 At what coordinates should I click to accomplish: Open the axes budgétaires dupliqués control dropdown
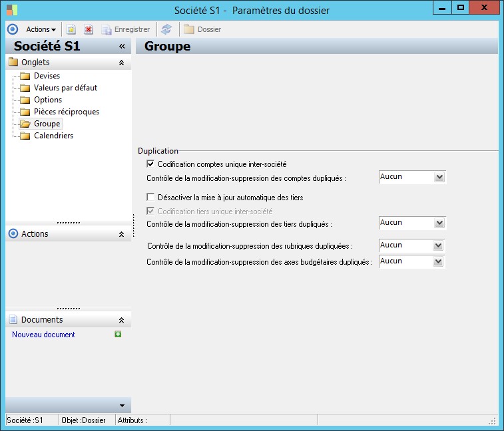(438, 262)
